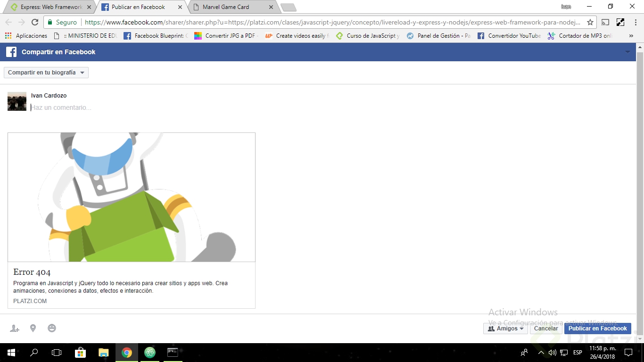Close the 'Marvel Game Card' tab
Screen dimensions: 644x362
(271, 7)
